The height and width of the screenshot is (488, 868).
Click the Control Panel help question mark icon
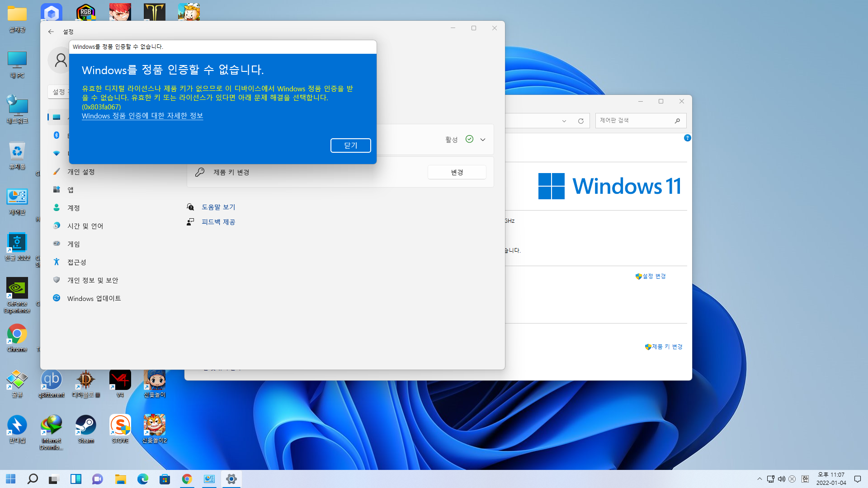[687, 138]
